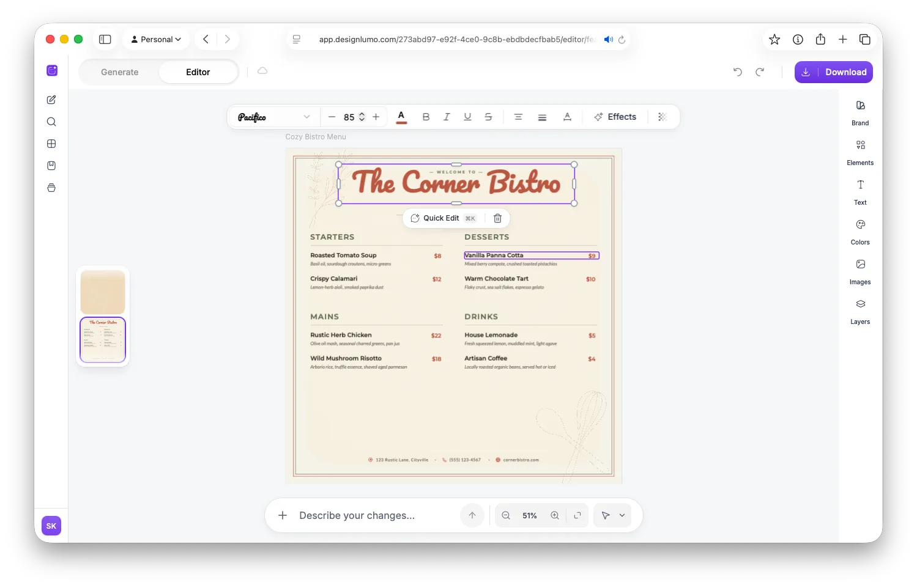Toggle bold formatting in text toolbar
Screen dimensions: 917x588
[426, 117]
